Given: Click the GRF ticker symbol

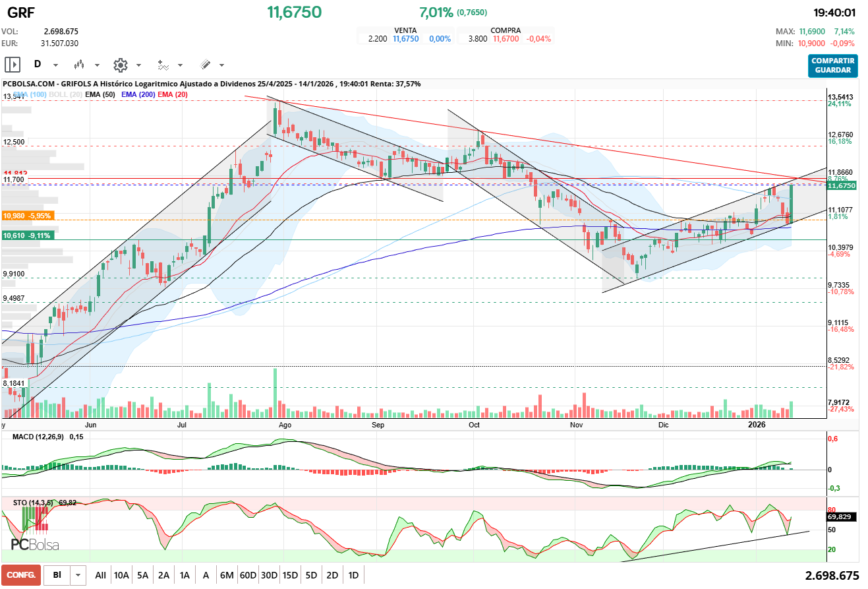Looking at the screenshot, I should click(x=21, y=12).
